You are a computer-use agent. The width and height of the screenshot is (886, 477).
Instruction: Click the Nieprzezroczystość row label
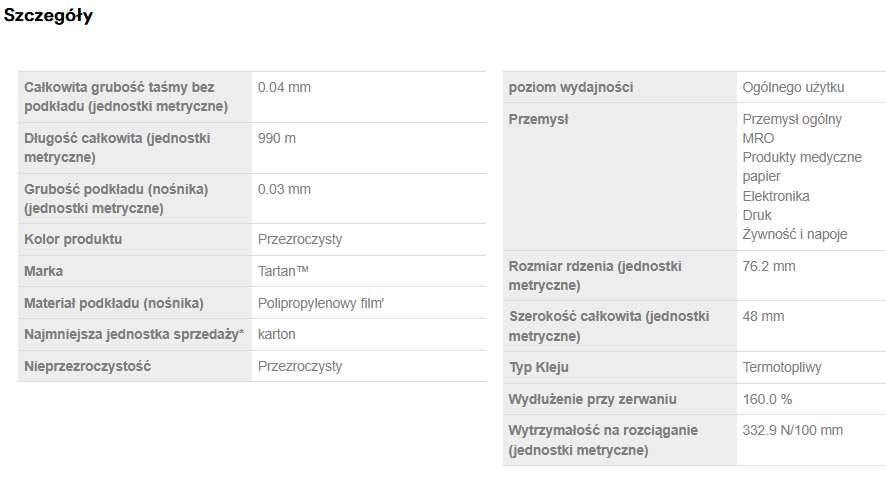(87, 366)
